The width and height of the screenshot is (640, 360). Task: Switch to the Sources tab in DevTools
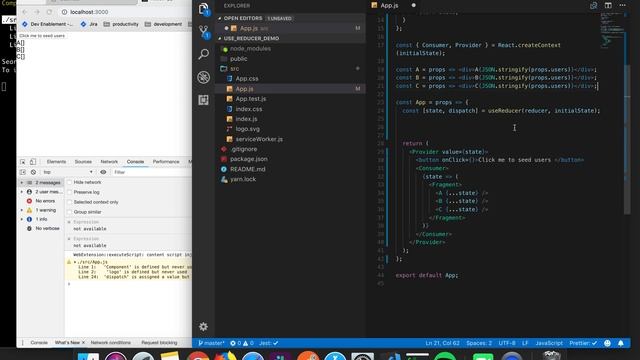point(83,162)
